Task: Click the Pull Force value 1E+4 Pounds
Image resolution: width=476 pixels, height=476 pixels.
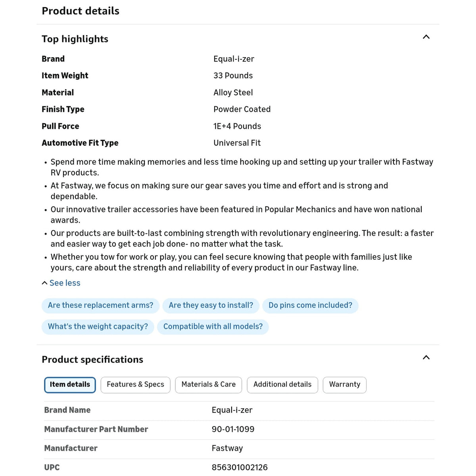Action: (237, 126)
